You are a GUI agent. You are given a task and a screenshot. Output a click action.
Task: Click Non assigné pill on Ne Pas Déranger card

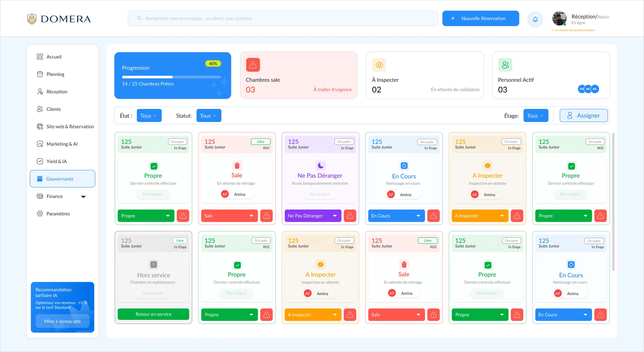tap(319, 194)
